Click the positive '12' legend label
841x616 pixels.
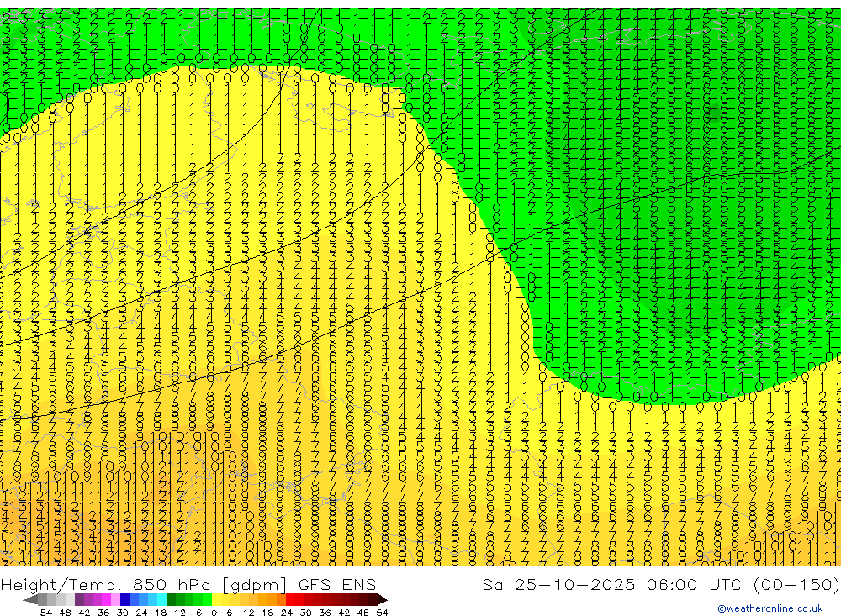pyautogui.click(x=248, y=613)
